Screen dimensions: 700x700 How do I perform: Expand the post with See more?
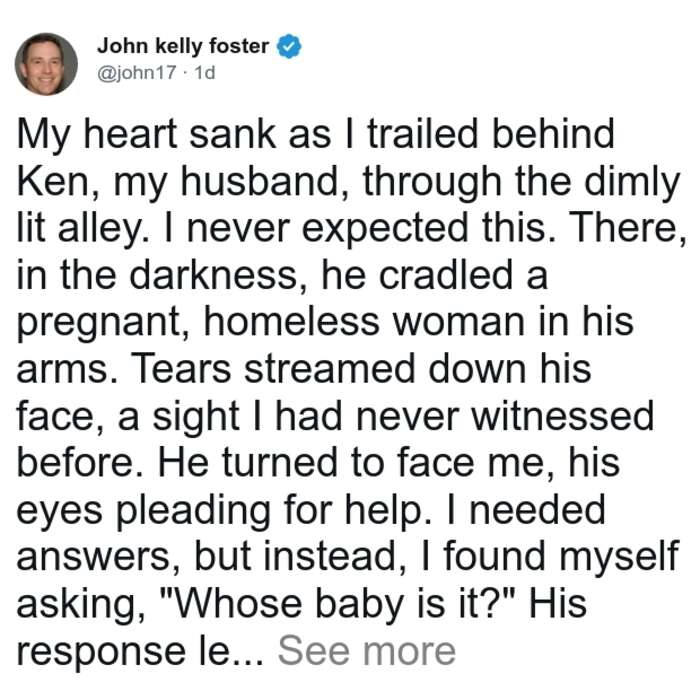[x=367, y=651]
